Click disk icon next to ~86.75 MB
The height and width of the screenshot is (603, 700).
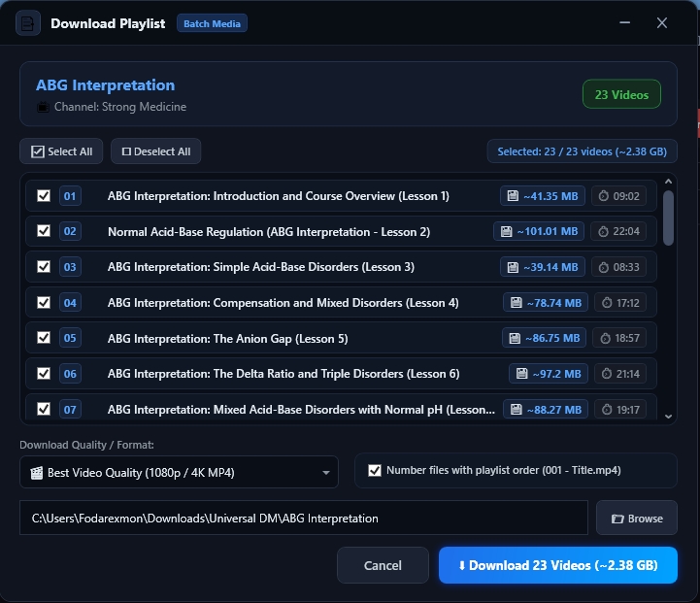pos(515,338)
